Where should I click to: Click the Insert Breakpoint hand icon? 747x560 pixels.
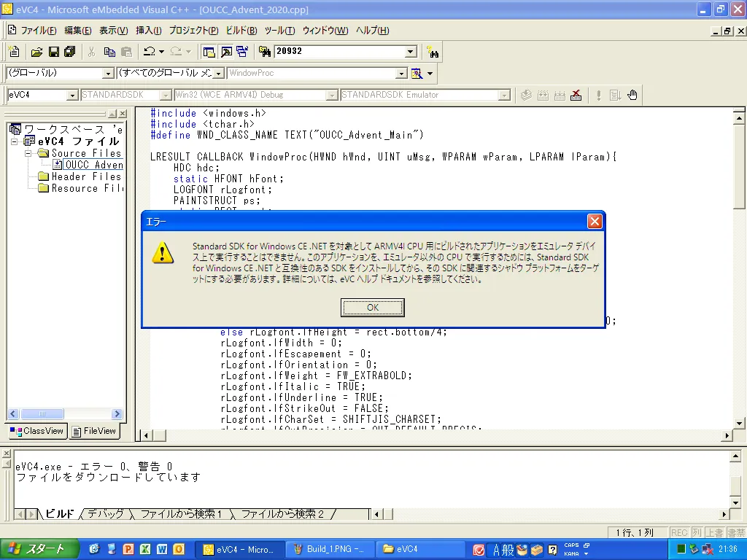pos(632,96)
